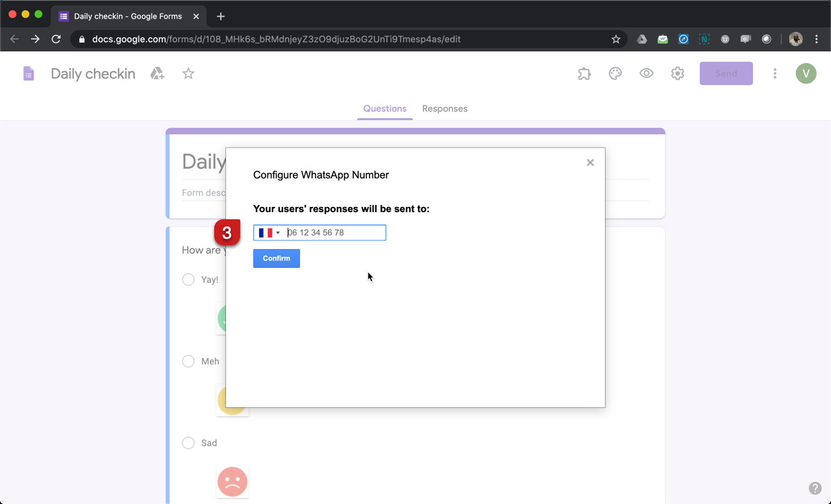831x504 pixels.
Task: Switch to the Responses tab
Action: tap(445, 109)
